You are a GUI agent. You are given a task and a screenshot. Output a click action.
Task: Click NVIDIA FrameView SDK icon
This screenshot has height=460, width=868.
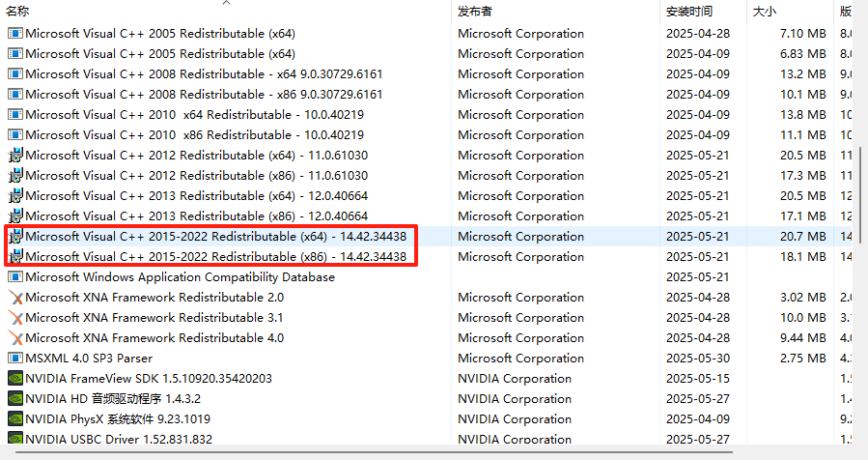point(15,379)
